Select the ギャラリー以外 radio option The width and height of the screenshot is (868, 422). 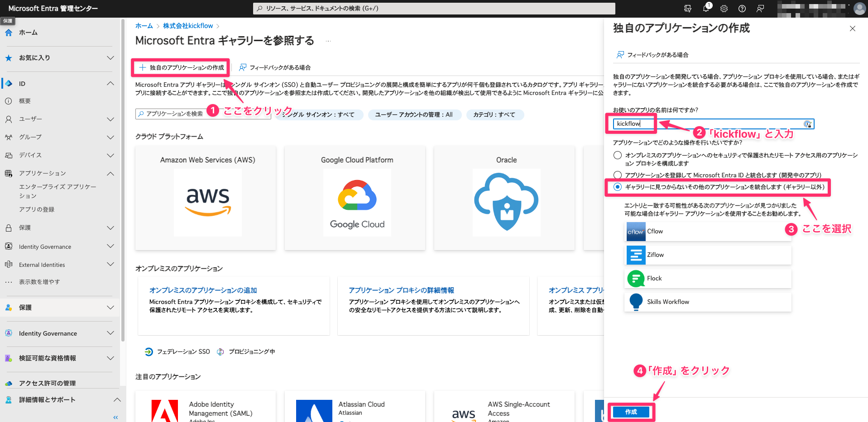click(618, 187)
